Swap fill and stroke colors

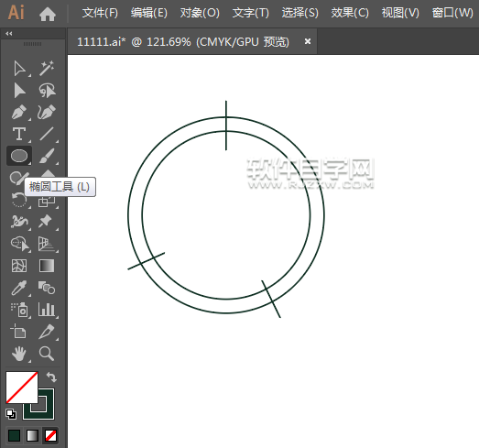51,377
